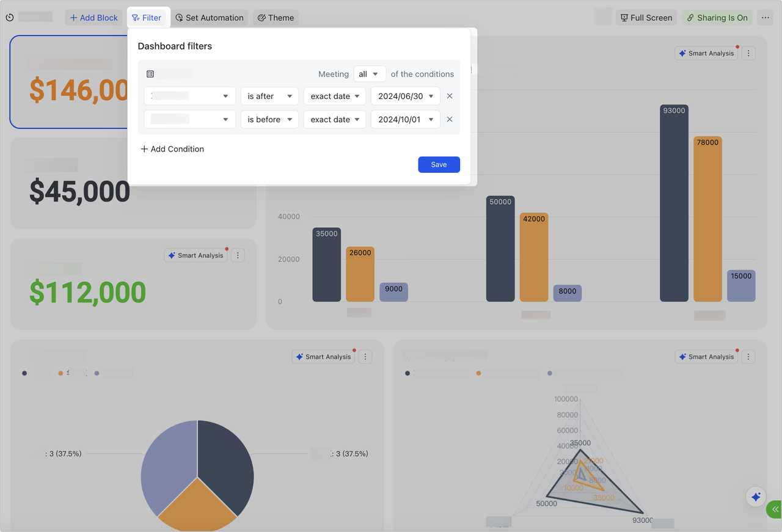Screen dimensions: 782x532
Task: Open Smart Analysis on the $112,000 card
Action: [x=195, y=255]
